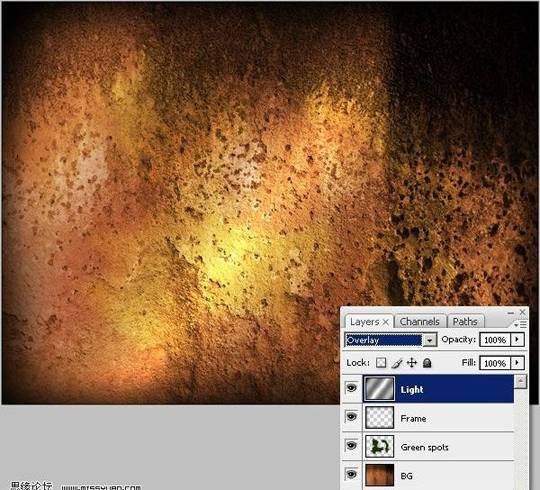Click the Opacity value field
Screen dimensions: 540x490
(x=495, y=340)
